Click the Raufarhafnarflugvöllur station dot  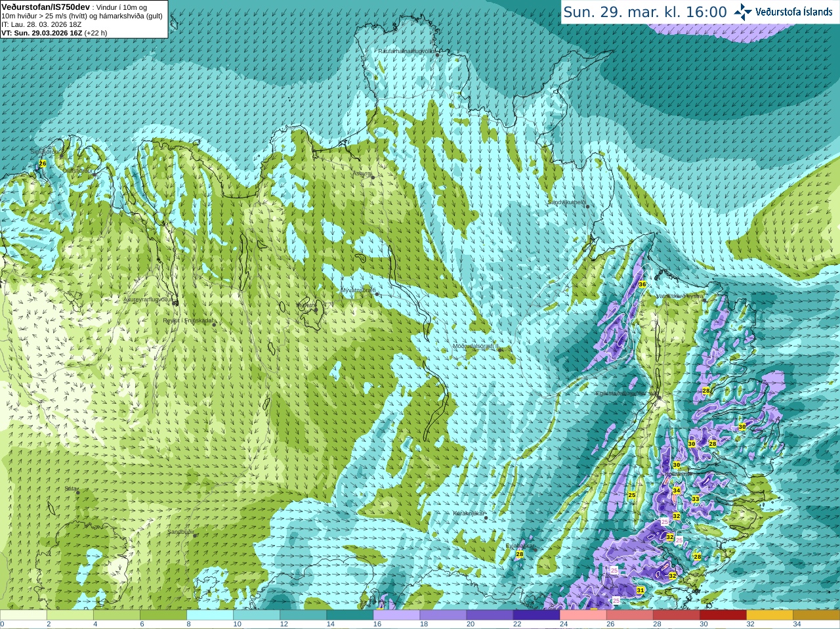click(438, 55)
